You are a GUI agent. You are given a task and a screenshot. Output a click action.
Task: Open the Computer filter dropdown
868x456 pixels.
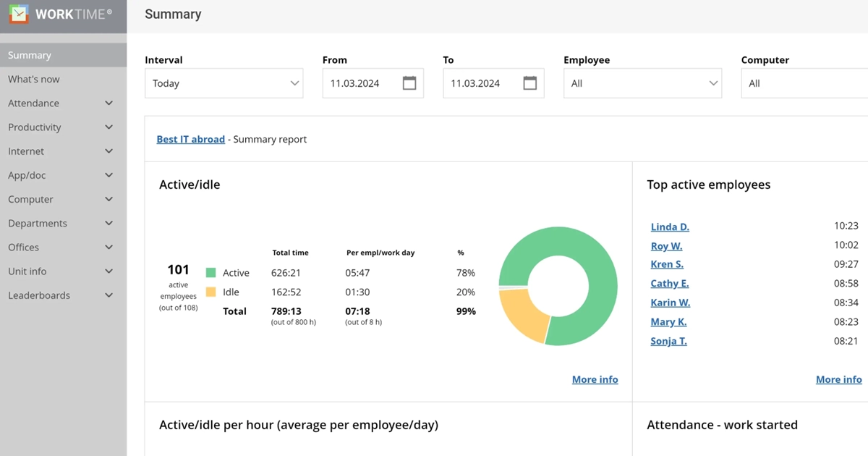804,83
